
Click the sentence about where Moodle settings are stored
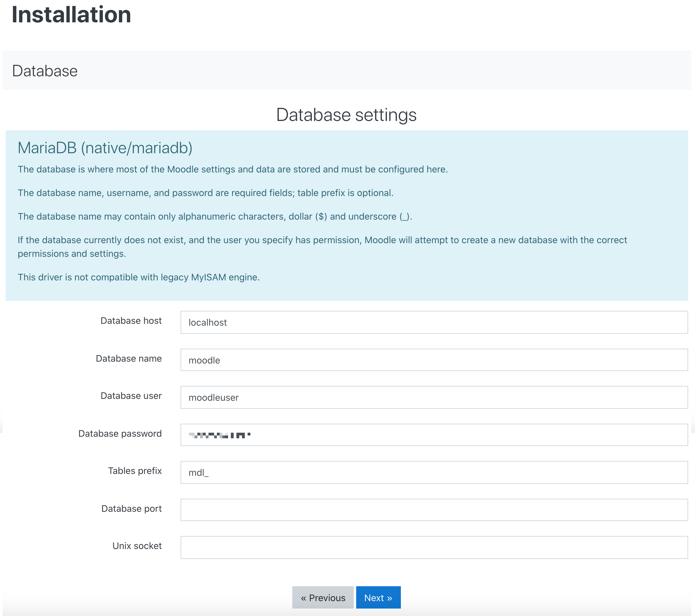pos(233,169)
